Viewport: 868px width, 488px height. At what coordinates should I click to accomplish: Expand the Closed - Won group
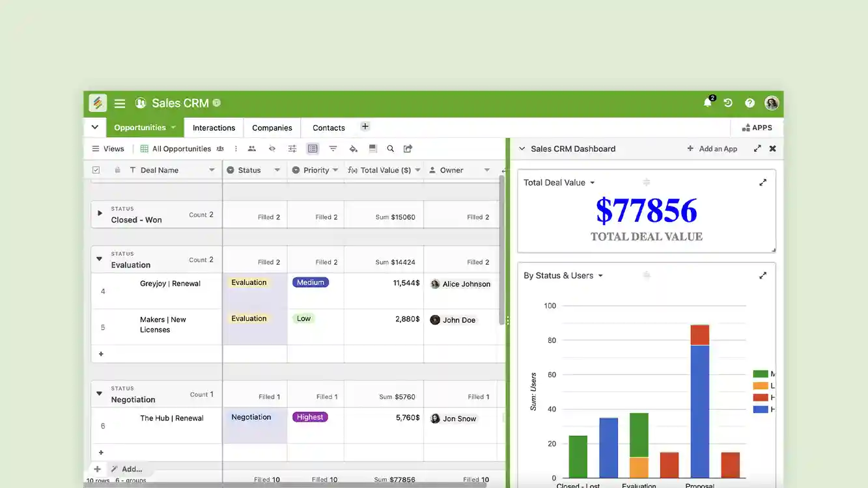click(x=100, y=211)
